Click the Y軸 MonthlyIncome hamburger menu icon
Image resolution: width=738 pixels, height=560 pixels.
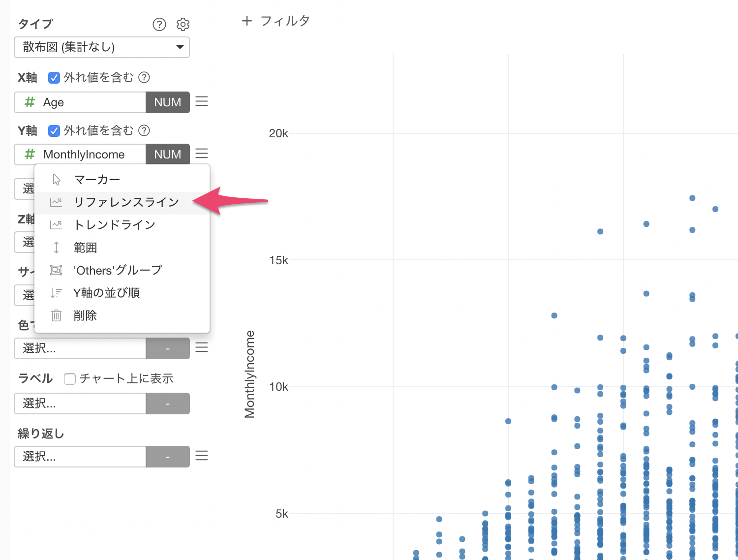point(202,154)
